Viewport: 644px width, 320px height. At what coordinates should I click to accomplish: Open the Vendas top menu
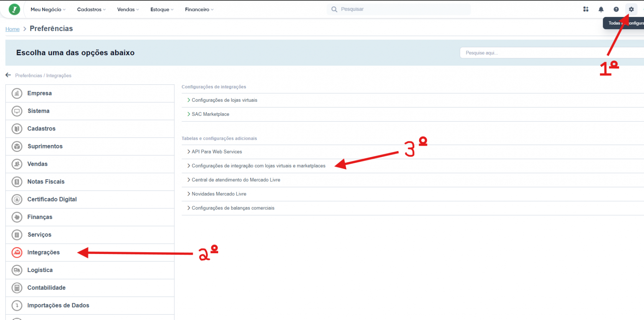pos(128,9)
